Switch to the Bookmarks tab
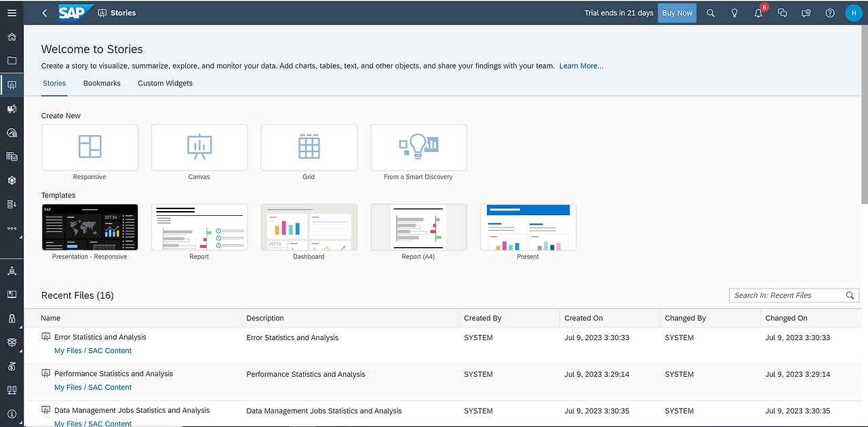 [x=101, y=83]
